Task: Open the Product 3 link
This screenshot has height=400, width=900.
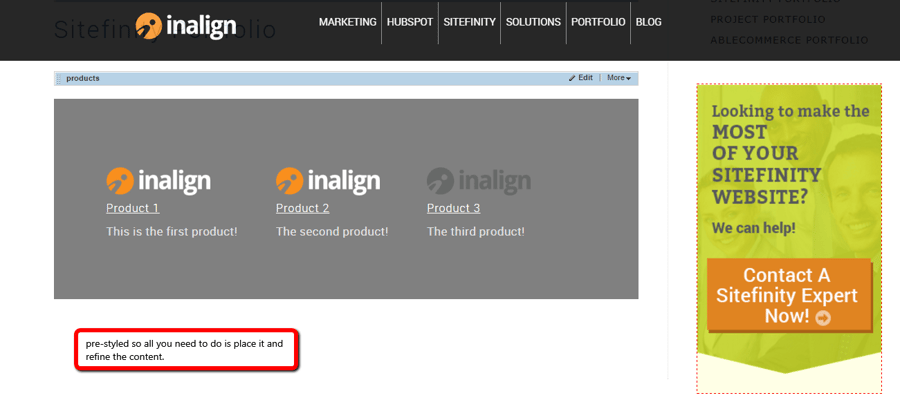Action: (453, 208)
